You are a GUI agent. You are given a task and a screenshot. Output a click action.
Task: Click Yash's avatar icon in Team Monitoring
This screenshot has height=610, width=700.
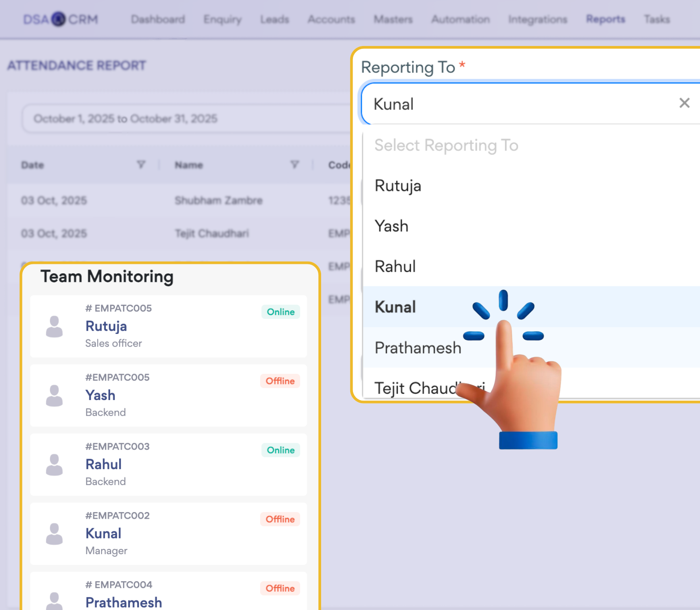(x=54, y=395)
